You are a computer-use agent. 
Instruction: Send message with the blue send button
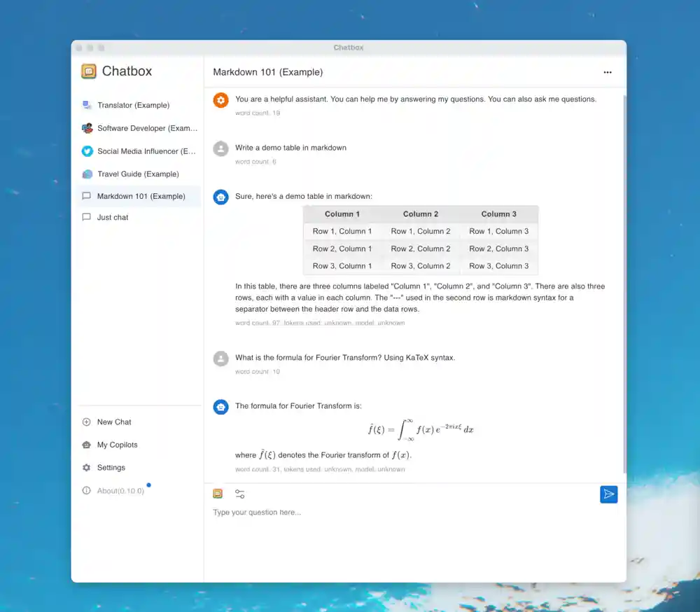608,494
